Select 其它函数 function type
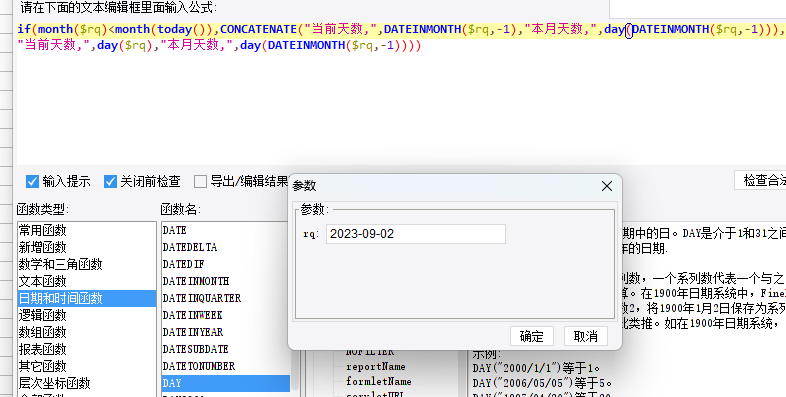The width and height of the screenshot is (786, 397). [86, 366]
